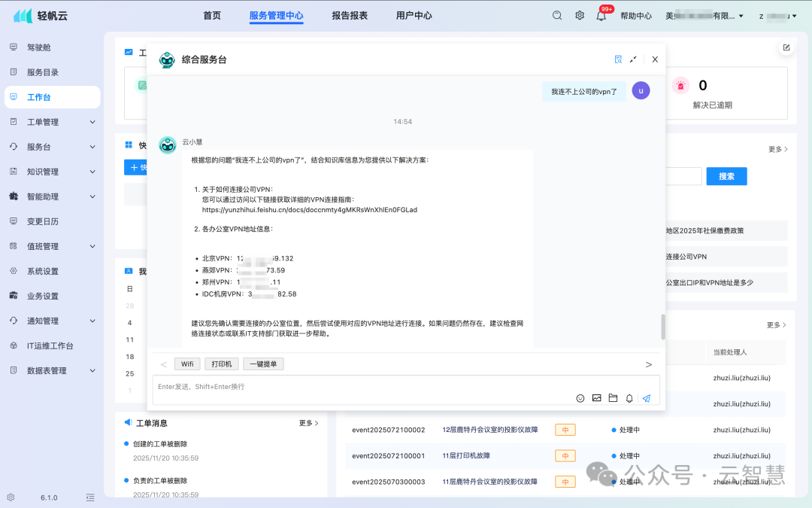The image size is (812, 508).
Task: Open the 报告报表 menu item
Action: tap(349, 14)
